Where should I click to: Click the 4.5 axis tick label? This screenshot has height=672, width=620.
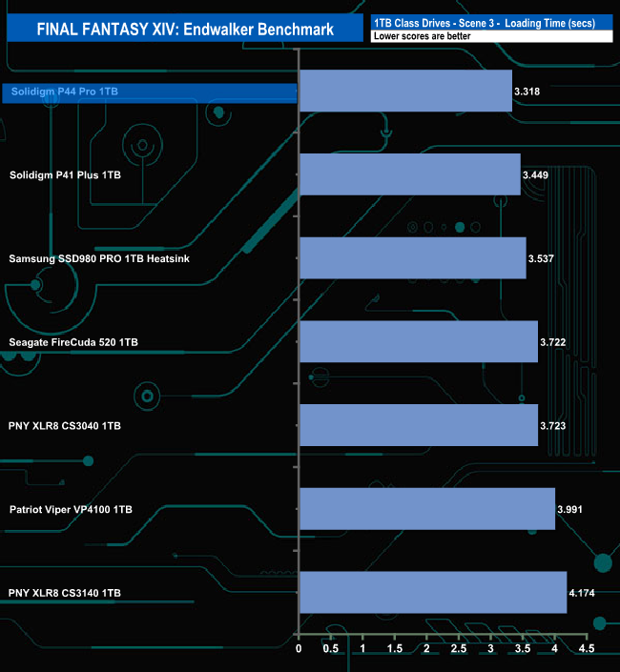pos(587,648)
